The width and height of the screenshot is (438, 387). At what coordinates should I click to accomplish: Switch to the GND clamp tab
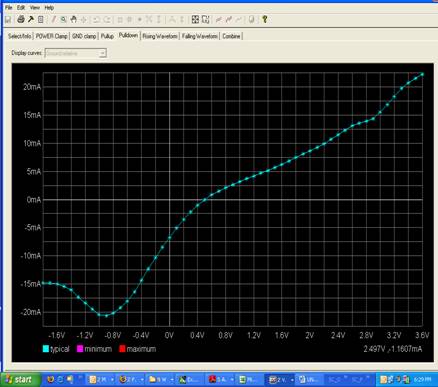84,36
